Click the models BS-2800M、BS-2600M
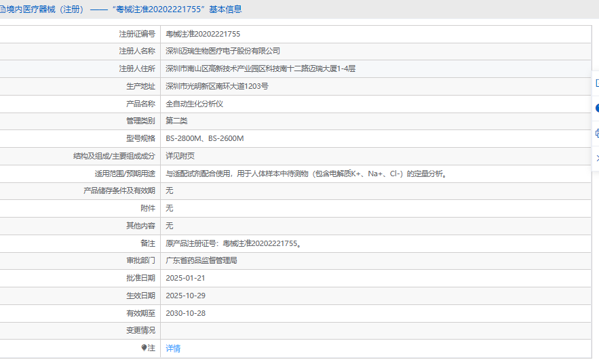This screenshot has width=599, height=364. click(x=205, y=138)
